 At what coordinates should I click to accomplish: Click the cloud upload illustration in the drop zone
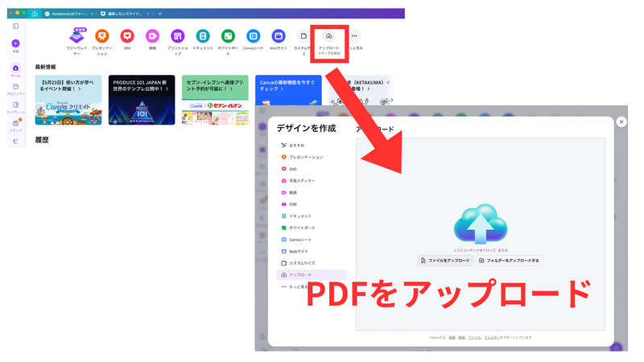pos(481,224)
